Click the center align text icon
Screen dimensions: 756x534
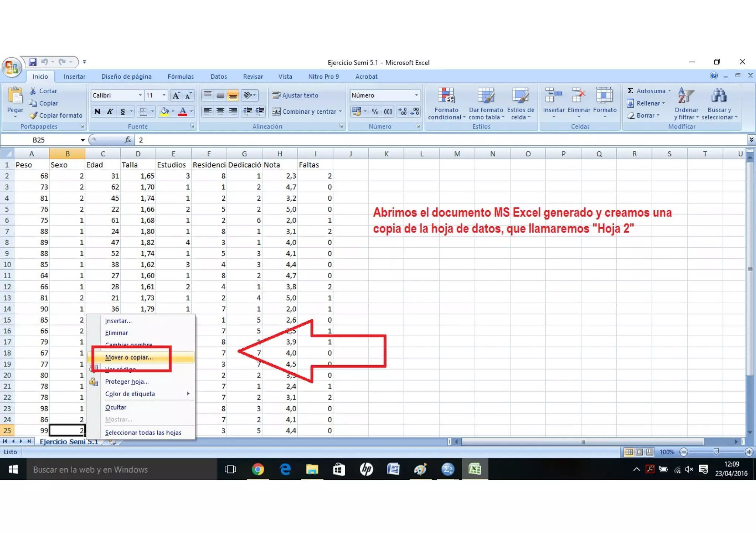tap(220, 111)
